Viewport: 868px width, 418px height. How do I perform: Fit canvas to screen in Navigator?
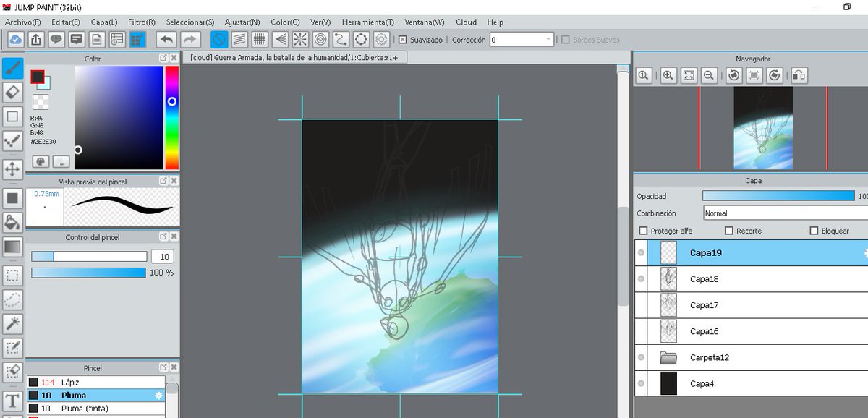point(689,74)
